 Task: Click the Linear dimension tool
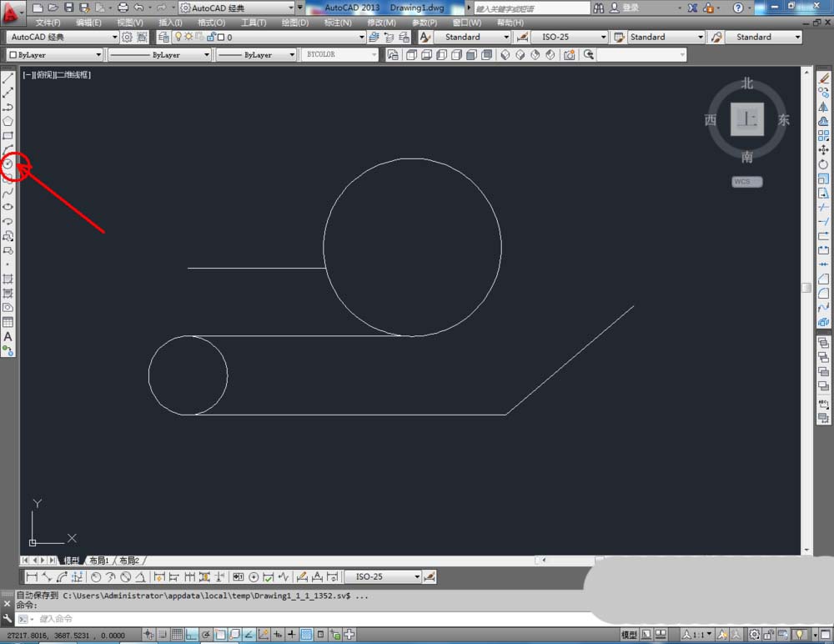pyautogui.click(x=32, y=576)
